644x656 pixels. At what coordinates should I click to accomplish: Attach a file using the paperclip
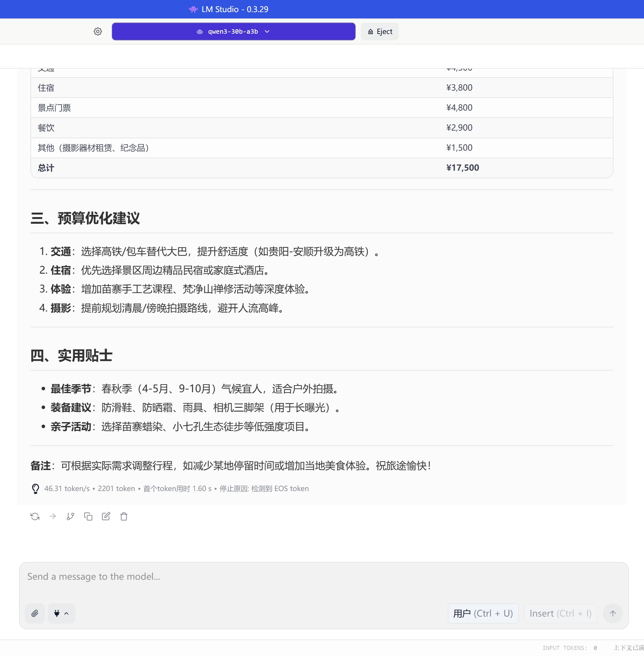point(35,613)
